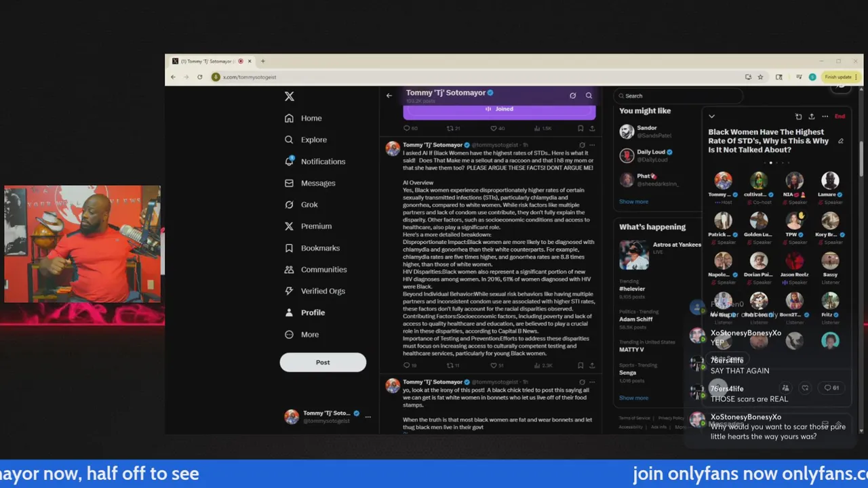868x488 pixels.
Task: Click views icon showing 2.3K
Action: pos(537,365)
